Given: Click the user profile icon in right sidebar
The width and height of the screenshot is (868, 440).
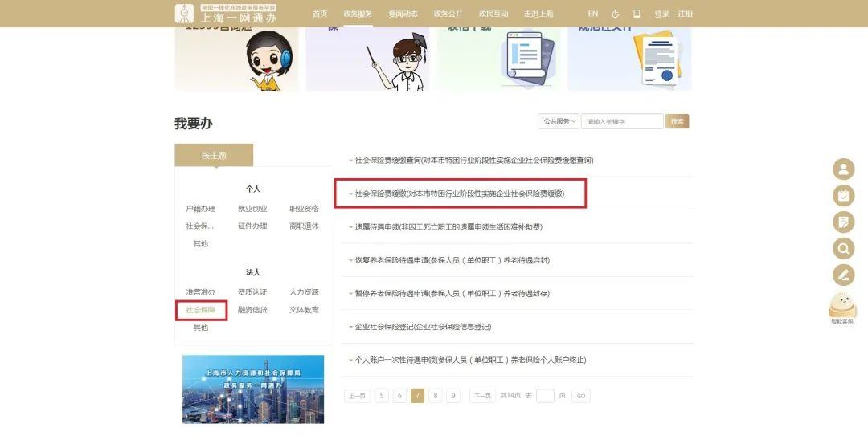Looking at the screenshot, I should tap(843, 169).
